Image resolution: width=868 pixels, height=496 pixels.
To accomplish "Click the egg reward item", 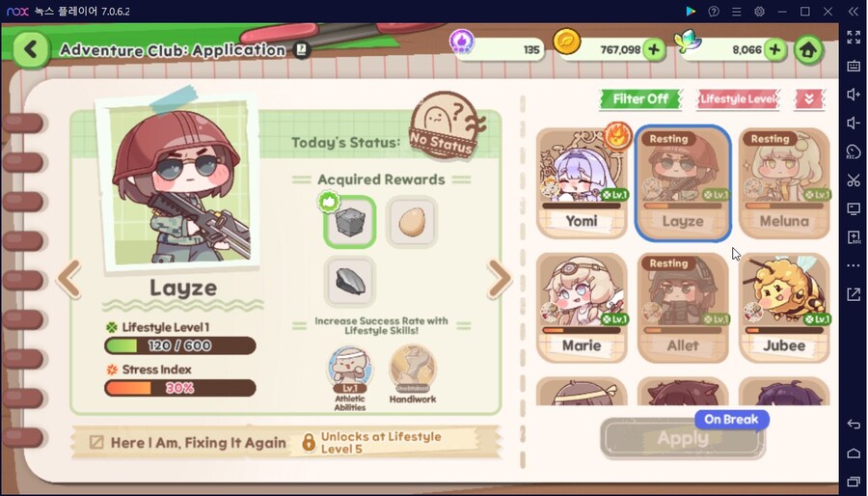I will (413, 222).
